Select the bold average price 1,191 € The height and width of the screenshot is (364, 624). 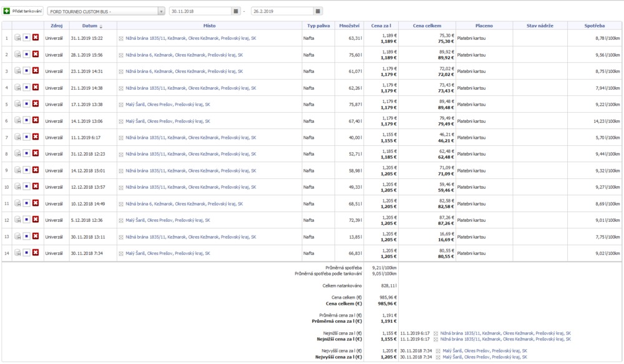(x=389, y=321)
